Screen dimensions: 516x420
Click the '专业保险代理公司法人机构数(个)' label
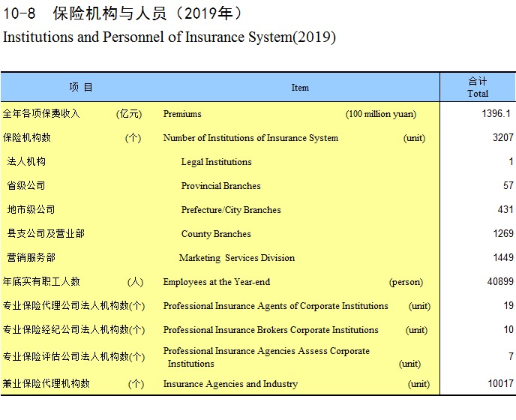73,306
